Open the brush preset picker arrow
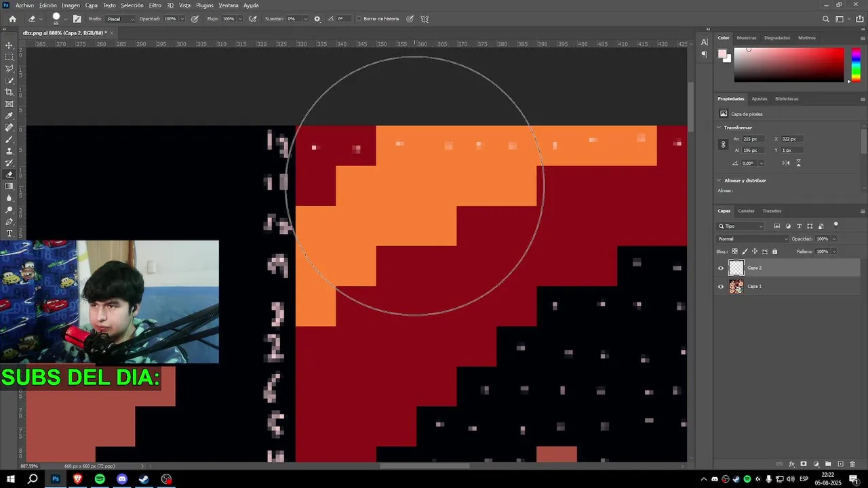Viewport: 868px width, 488px height. [x=66, y=19]
